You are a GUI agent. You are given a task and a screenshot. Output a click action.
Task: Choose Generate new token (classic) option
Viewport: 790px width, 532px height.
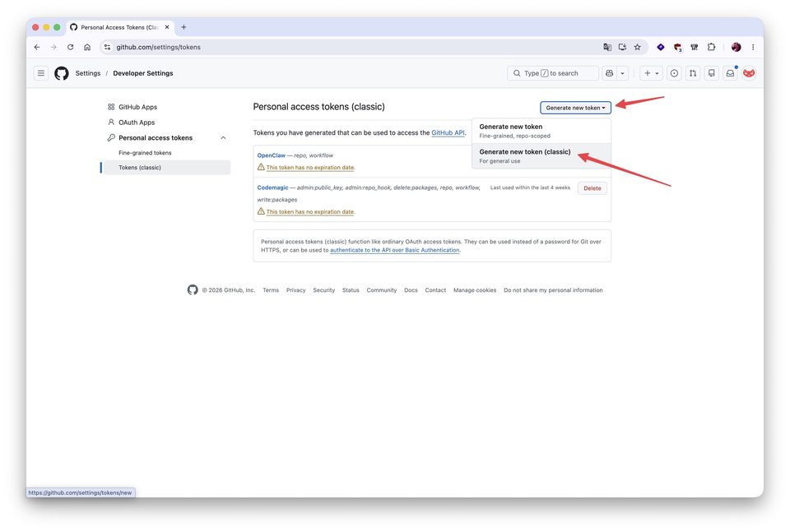tap(541, 156)
